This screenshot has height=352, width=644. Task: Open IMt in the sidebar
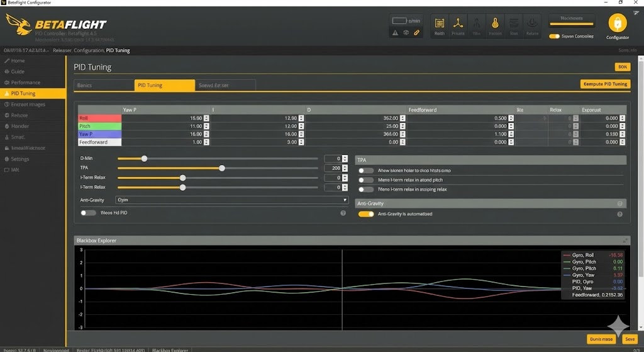point(33,170)
